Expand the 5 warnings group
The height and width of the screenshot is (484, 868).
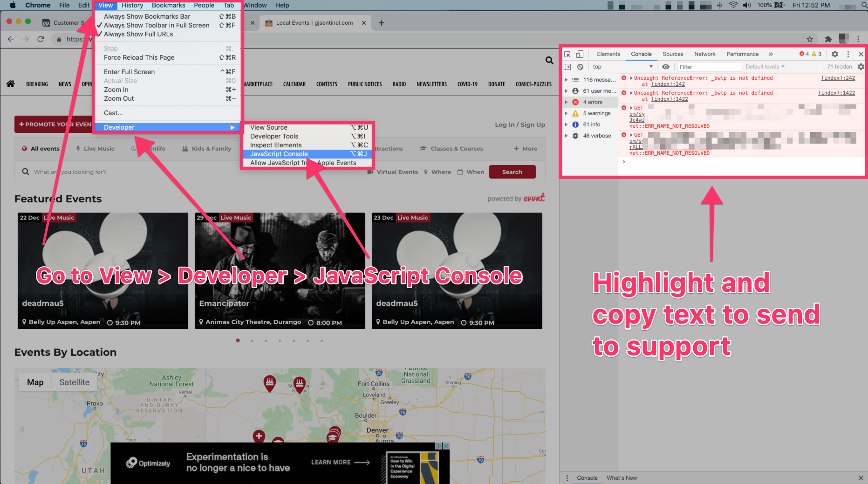coord(566,113)
